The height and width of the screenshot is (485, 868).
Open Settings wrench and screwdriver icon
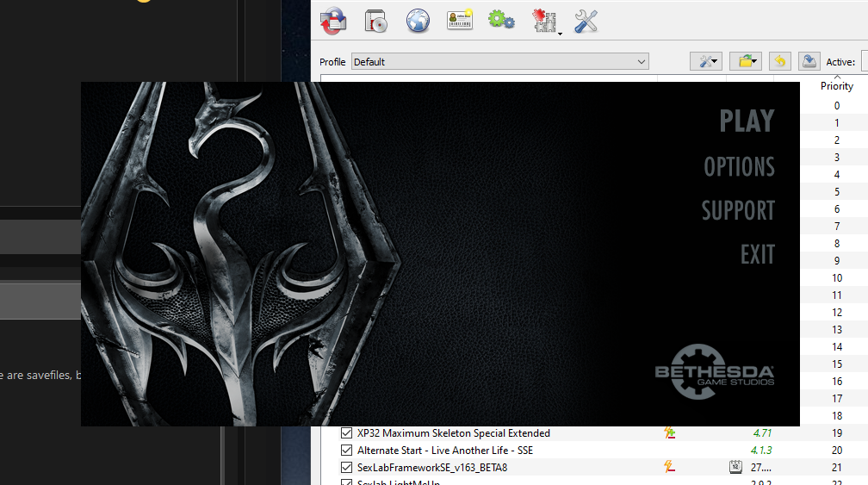[586, 21]
